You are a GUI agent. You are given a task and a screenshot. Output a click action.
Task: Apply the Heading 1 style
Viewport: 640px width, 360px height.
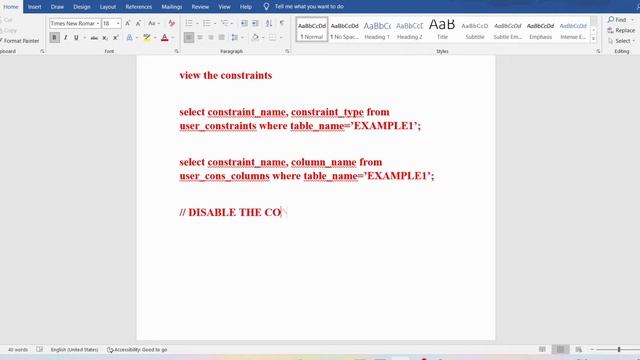tap(377, 29)
